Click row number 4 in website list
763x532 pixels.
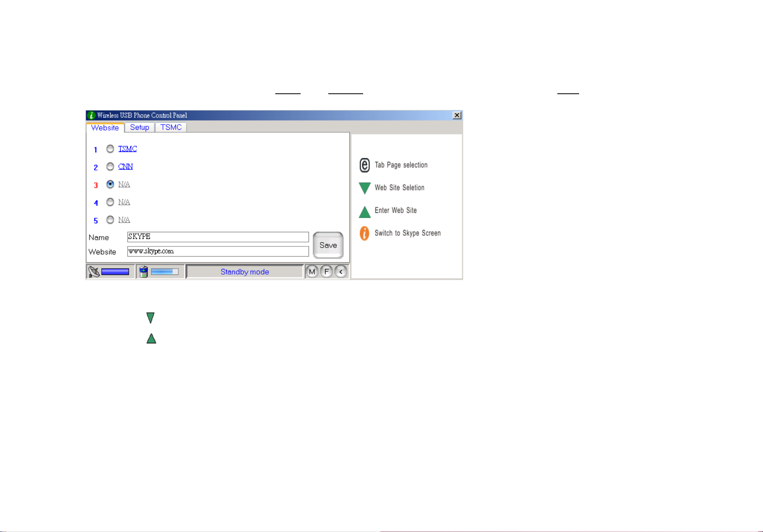pos(96,203)
